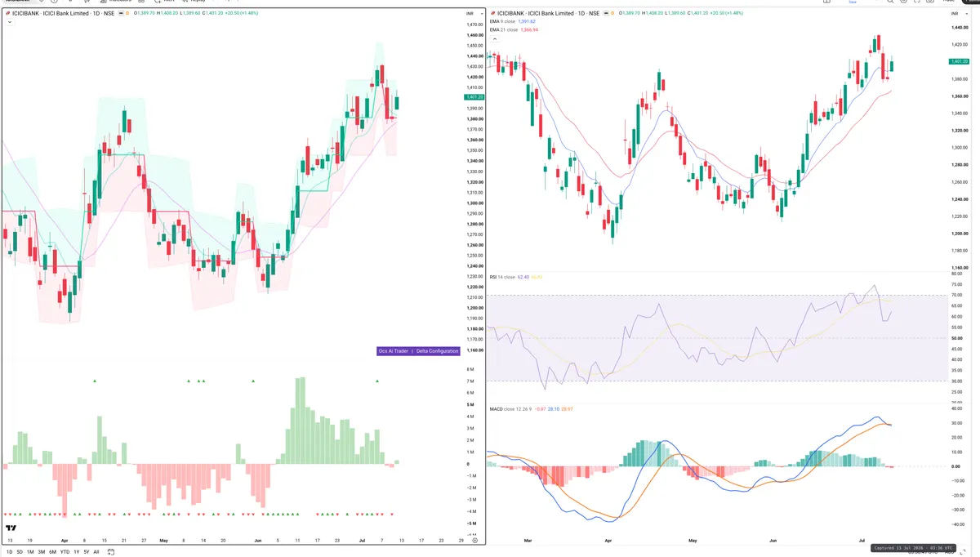This screenshot has width=980, height=557.
Task: Click the RSI value 62.40
Action: (523, 277)
